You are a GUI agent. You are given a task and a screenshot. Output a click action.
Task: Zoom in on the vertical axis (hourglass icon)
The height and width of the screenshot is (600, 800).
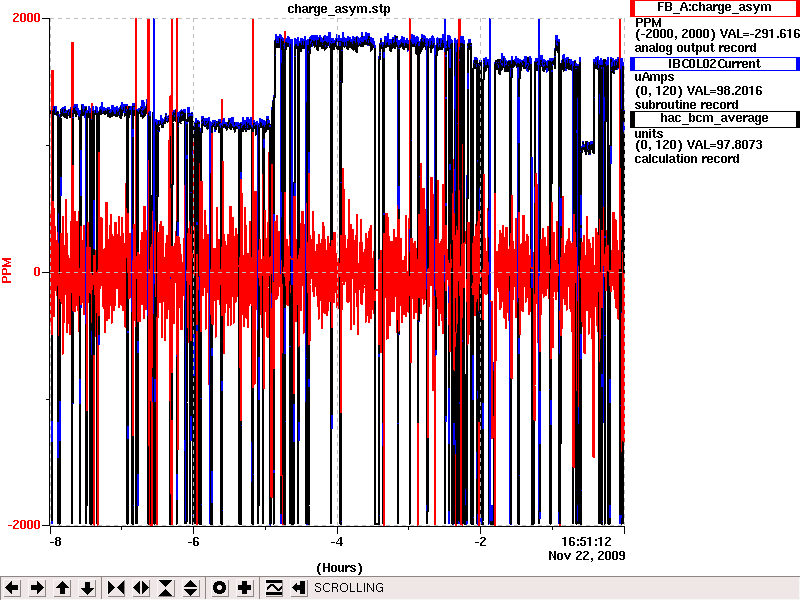(x=166, y=588)
